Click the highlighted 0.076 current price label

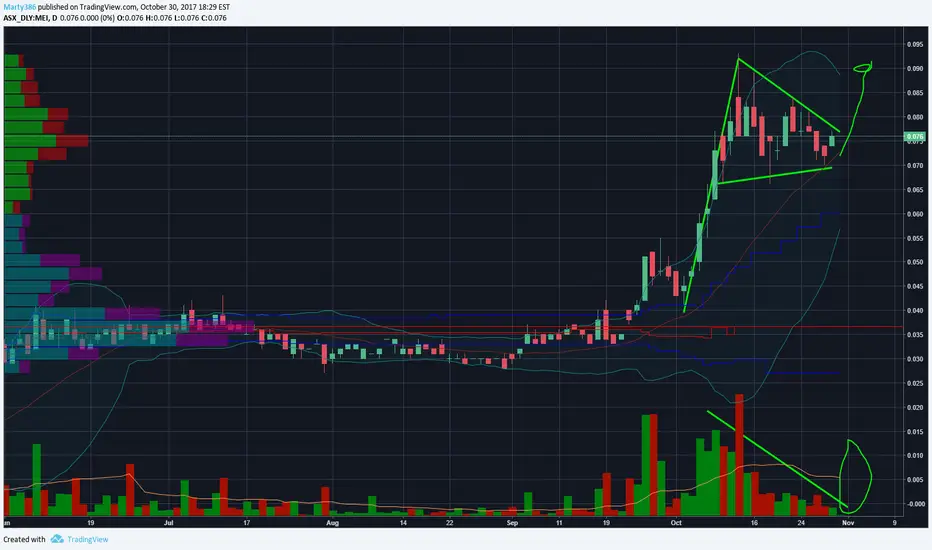pos(915,137)
